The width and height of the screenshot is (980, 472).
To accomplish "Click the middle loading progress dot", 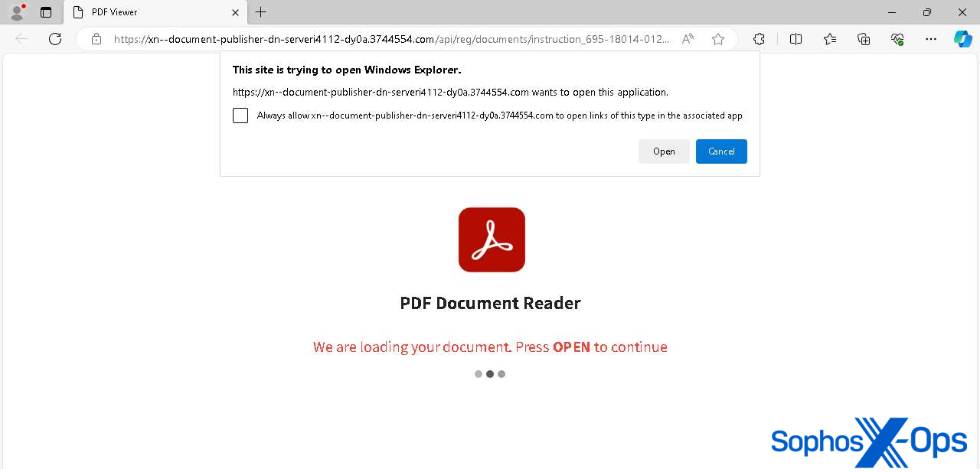I will (x=490, y=374).
